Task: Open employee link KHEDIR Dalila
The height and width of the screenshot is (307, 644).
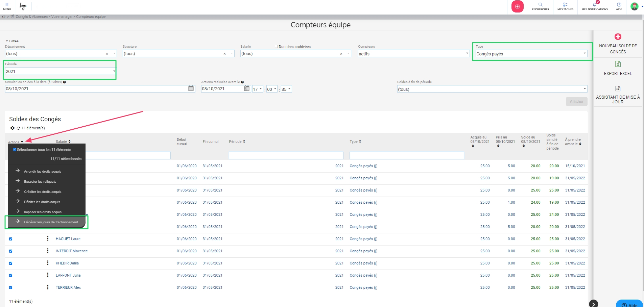Action: point(67,263)
